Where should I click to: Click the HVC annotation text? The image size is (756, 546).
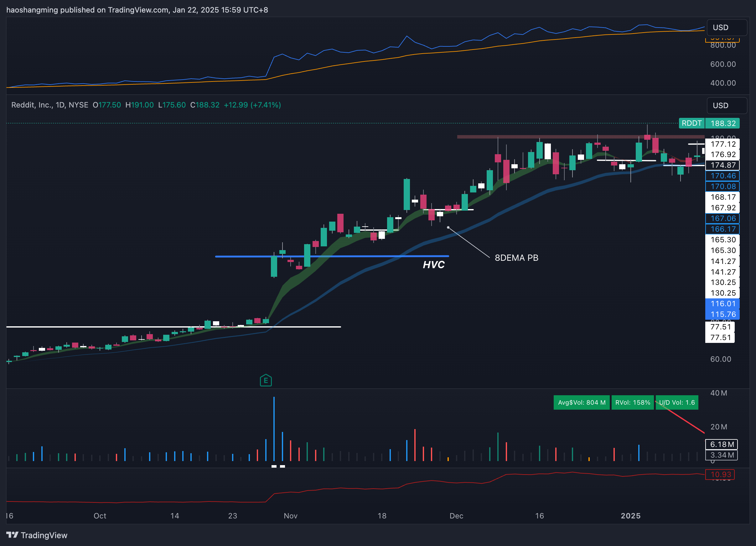point(433,265)
